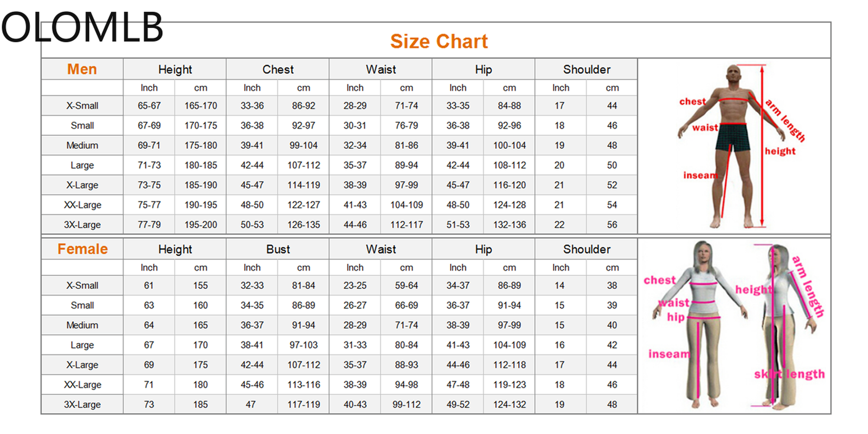This screenshot has width=868, height=434.
Task: Select the Men's Medium size row label
Action: [x=82, y=145]
